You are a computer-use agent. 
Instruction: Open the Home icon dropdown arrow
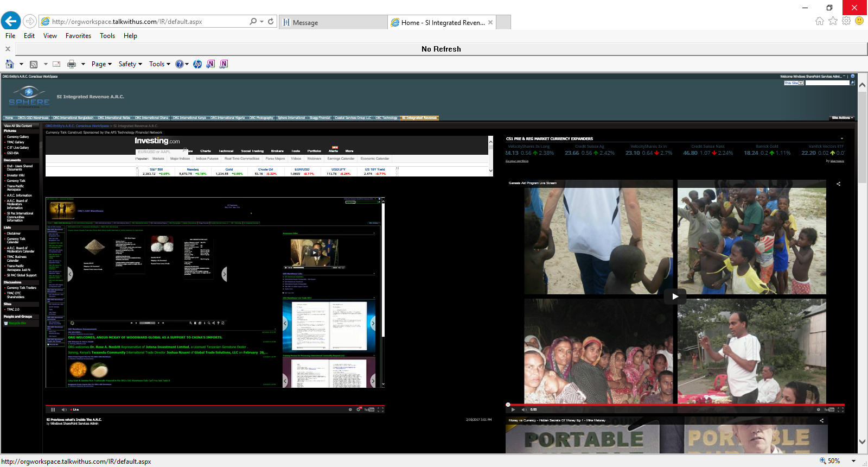click(21, 64)
